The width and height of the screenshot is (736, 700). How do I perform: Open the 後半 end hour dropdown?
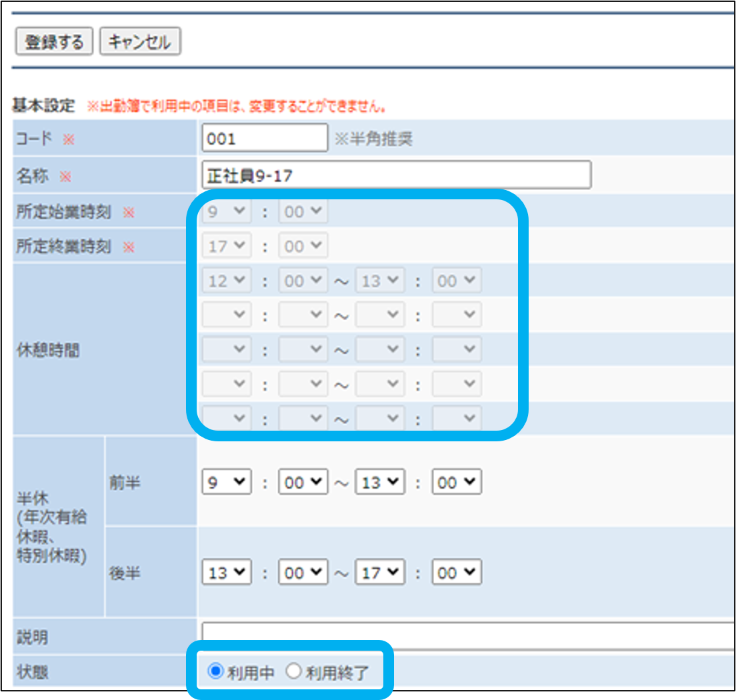pyautogui.click(x=380, y=572)
